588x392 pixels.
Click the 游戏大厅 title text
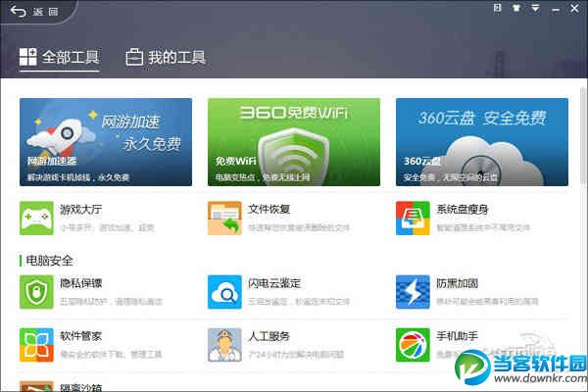click(x=81, y=210)
